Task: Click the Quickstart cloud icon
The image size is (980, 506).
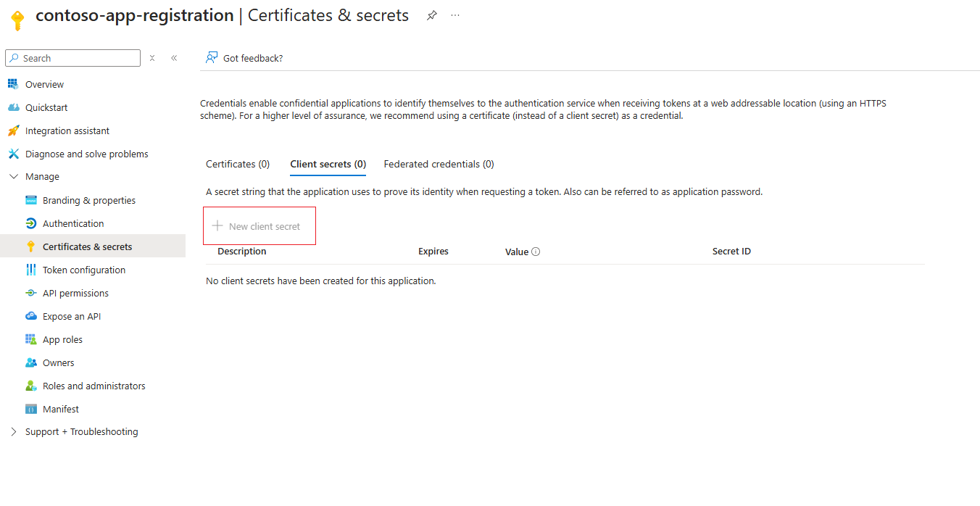Action: tap(13, 107)
